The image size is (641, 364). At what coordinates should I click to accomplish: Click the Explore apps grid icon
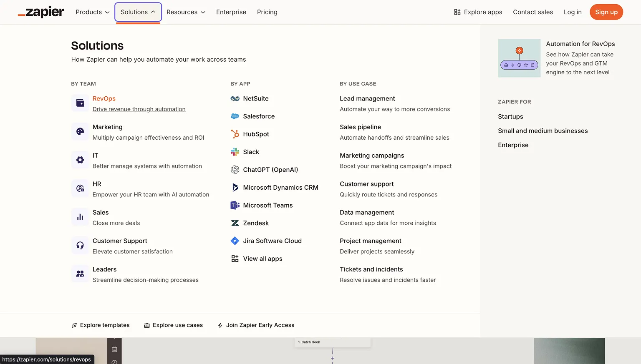tap(457, 12)
